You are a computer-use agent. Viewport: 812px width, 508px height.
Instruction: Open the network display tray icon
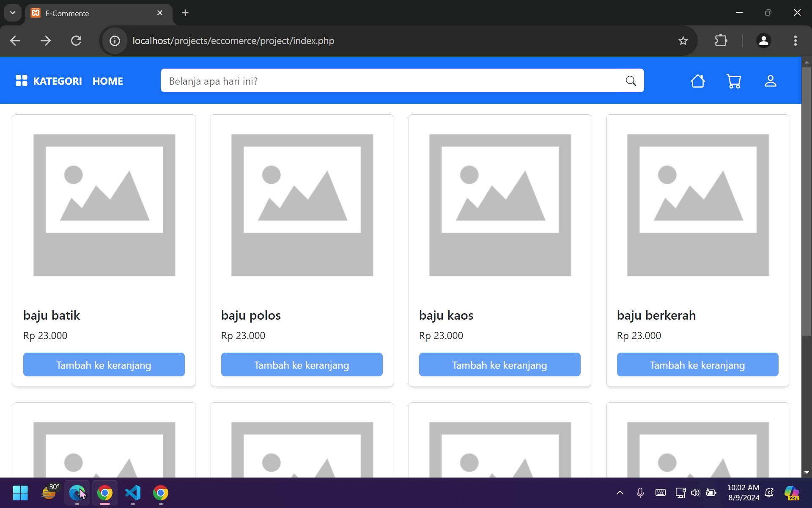680,492
